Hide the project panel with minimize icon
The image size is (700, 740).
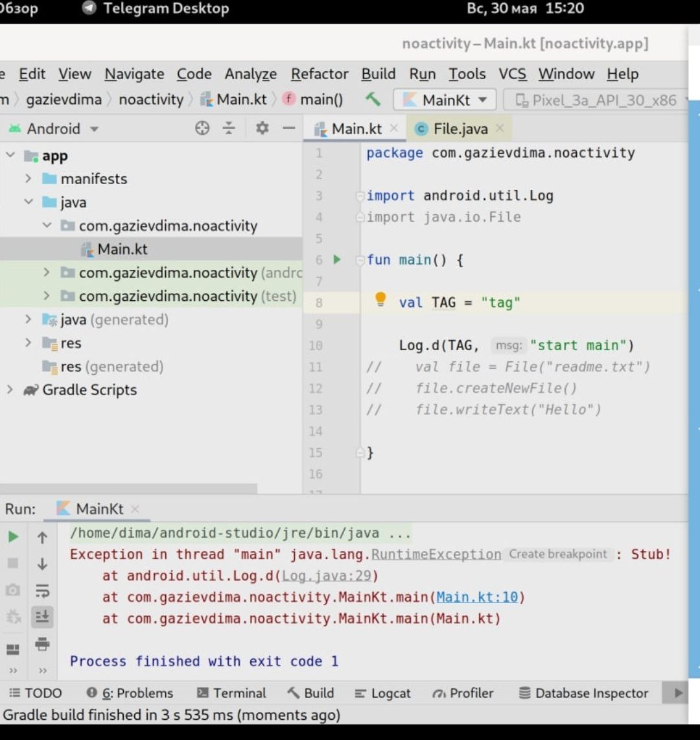coord(289,128)
